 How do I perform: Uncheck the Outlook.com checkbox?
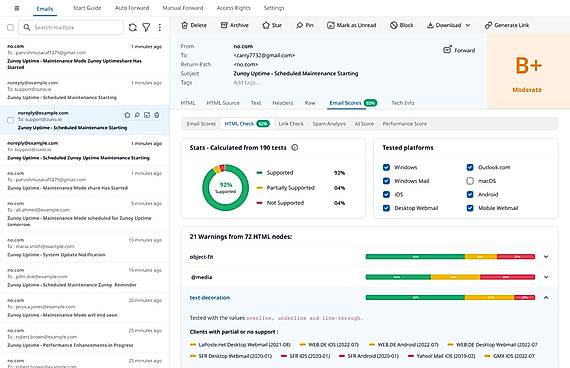470,167
